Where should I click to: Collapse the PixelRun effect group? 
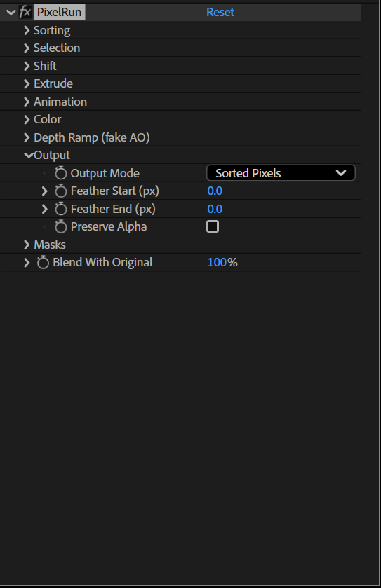tap(11, 13)
